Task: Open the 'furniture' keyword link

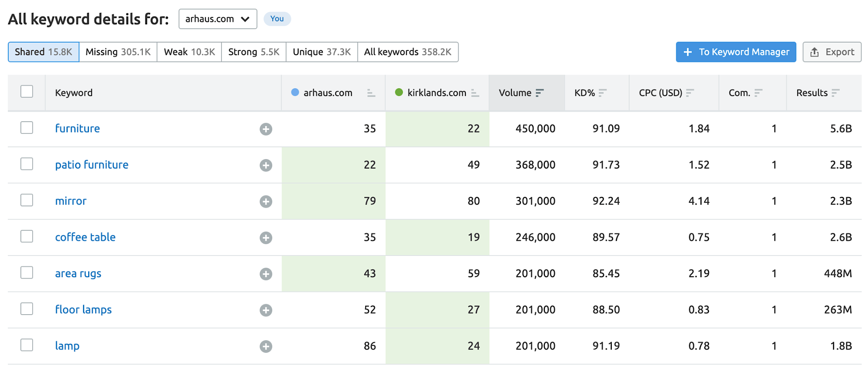Action: coord(77,129)
